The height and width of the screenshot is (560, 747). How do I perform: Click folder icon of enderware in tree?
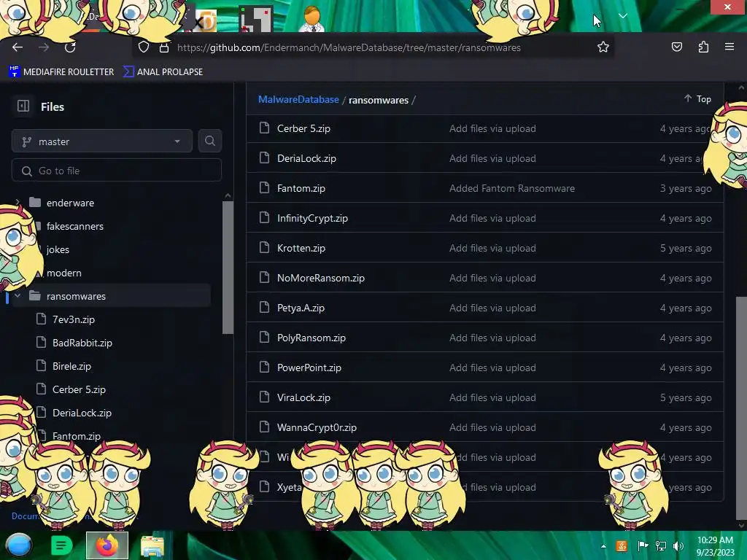pos(35,203)
